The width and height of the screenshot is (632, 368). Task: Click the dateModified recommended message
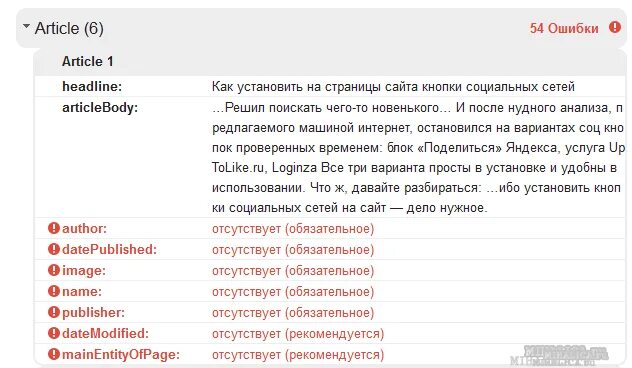click(x=298, y=333)
